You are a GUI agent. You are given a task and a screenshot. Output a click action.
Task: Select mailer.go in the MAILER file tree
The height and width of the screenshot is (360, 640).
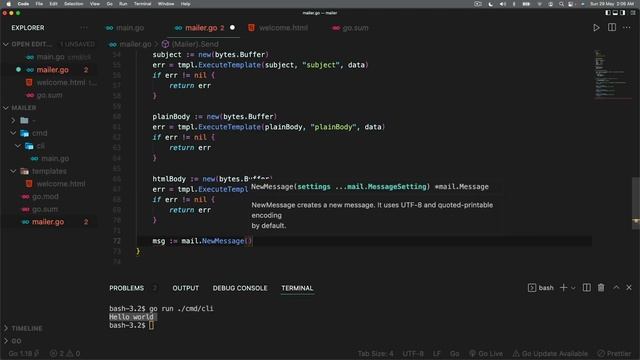coord(49,222)
